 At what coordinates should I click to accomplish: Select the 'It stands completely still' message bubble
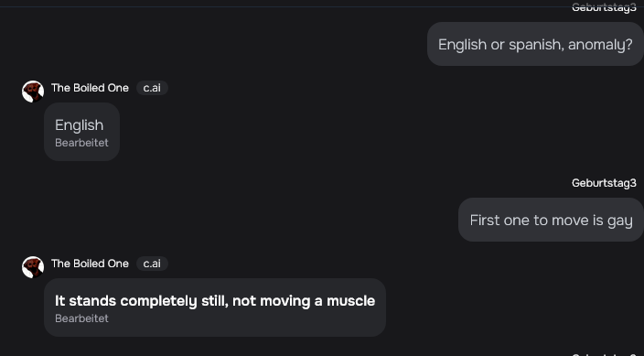tap(215, 307)
